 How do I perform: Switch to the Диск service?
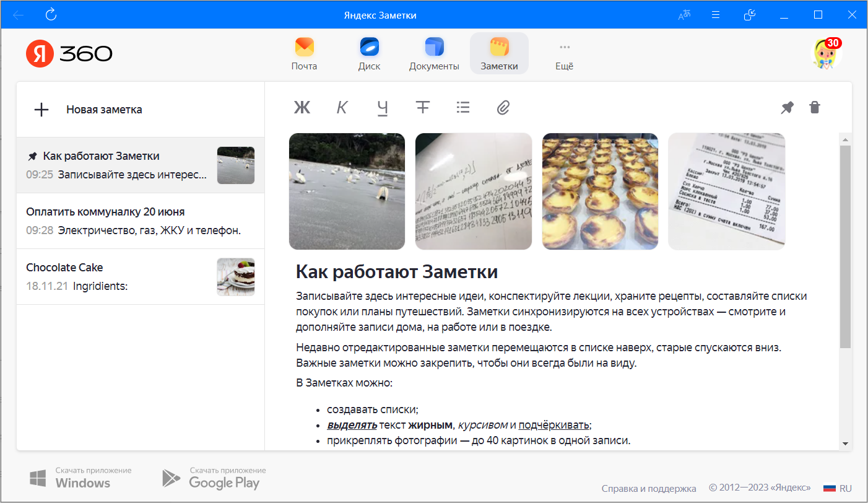click(369, 55)
